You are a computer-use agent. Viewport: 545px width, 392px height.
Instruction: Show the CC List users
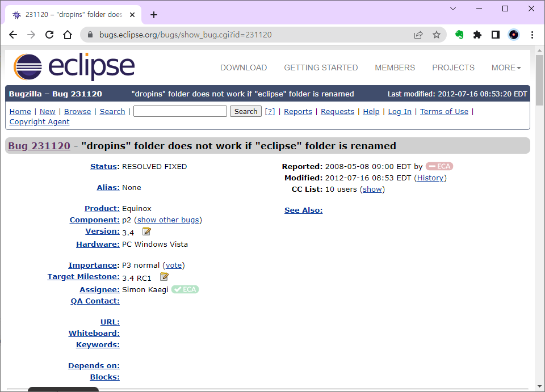(x=372, y=189)
